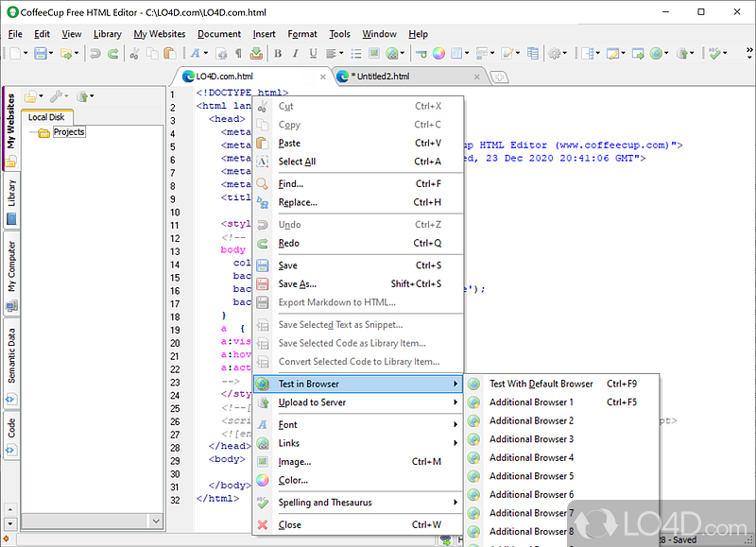Image resolution: width=756 pixels, height=547 pixels.
Task: Click the scissors Cut icon in toolbar
Action: coord(134,53)
